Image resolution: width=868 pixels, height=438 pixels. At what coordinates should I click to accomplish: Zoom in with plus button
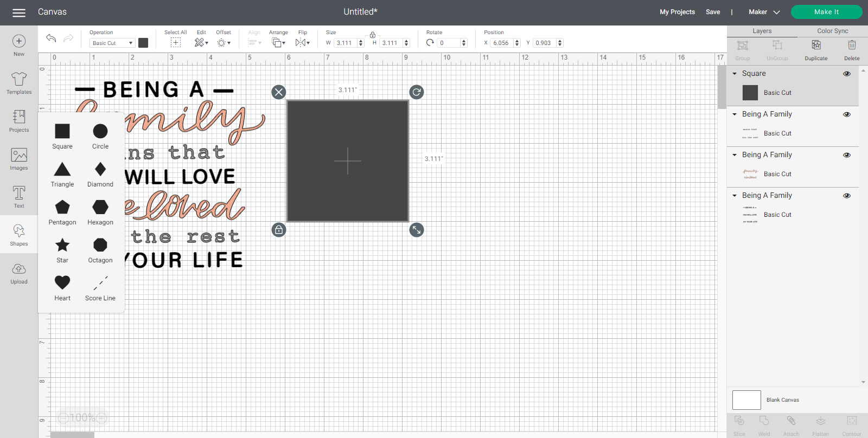tap(101, 418)
